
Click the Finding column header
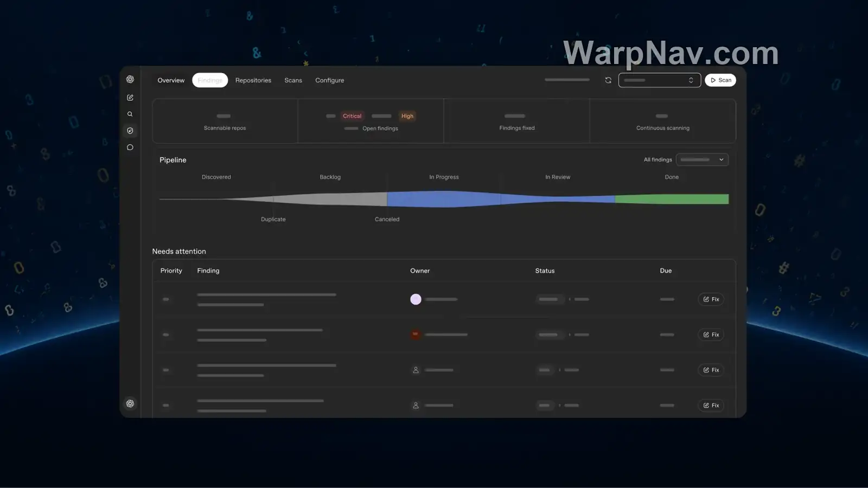point(208,271)
